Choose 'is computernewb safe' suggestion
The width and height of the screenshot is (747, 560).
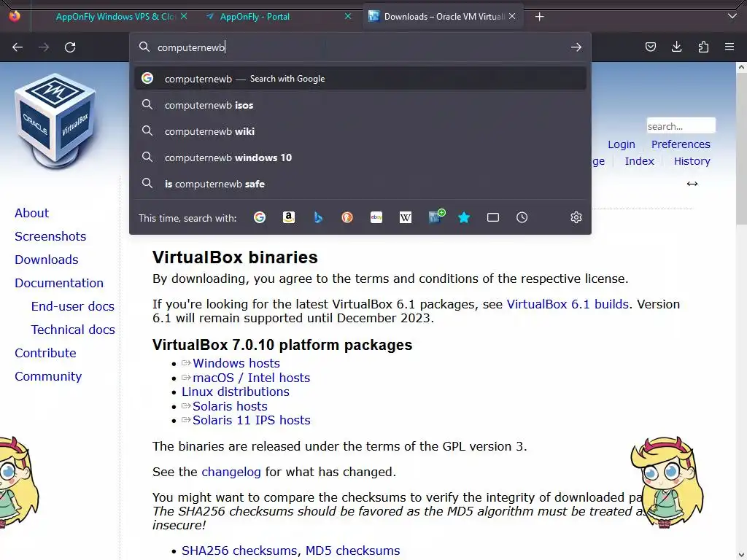point(360,184)
